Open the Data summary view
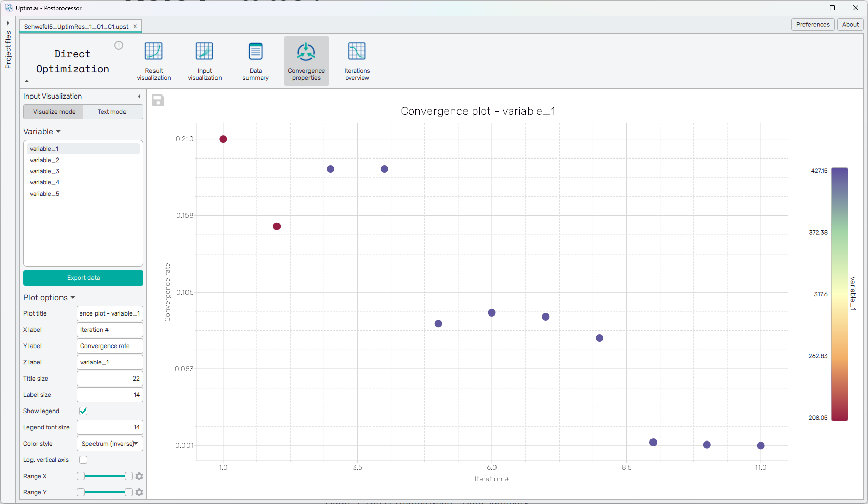Screen dimensions: 868x504 (255, 61)
